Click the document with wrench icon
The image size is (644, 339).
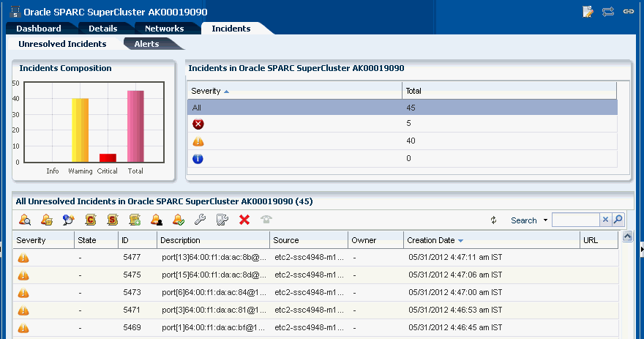[222, 220]
